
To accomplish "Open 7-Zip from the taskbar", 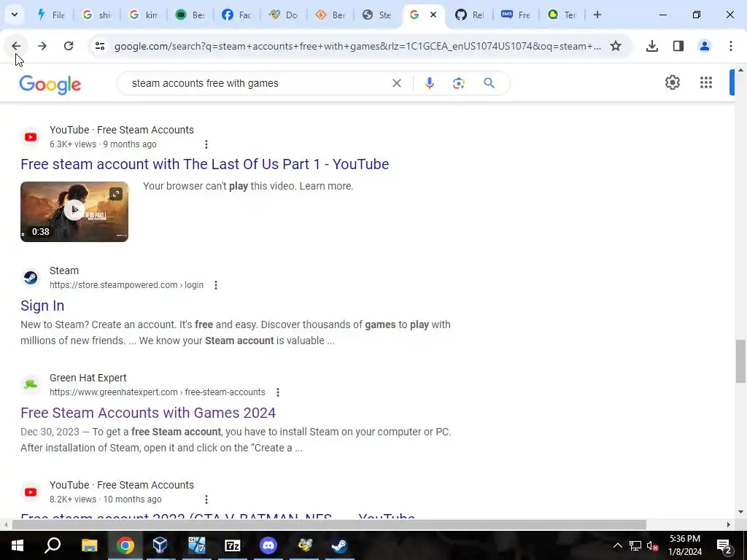I will (233, 545).
